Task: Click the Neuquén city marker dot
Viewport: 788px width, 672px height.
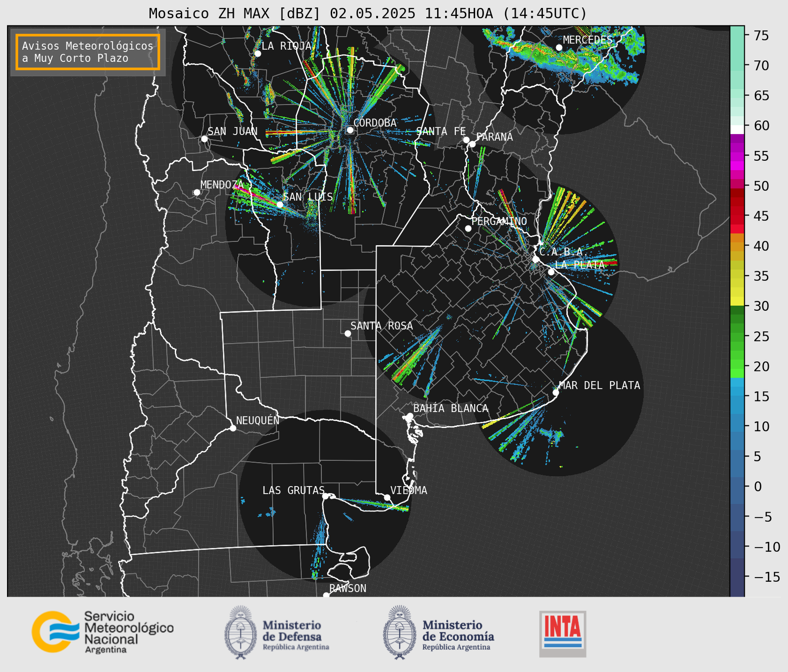Action: pyautogui.click(x=233, y=428)
